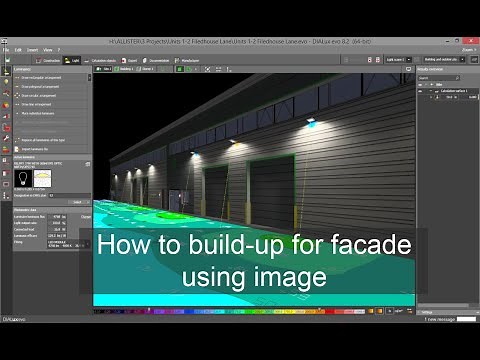
Task: Select the colored sphere materials tool
Action: click(x=6, y=105)
